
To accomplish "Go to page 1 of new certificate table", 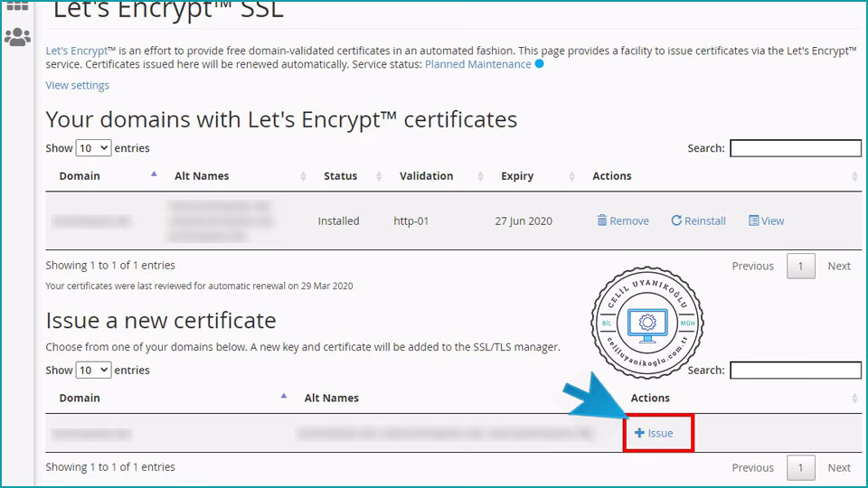I will coord(800,467).
